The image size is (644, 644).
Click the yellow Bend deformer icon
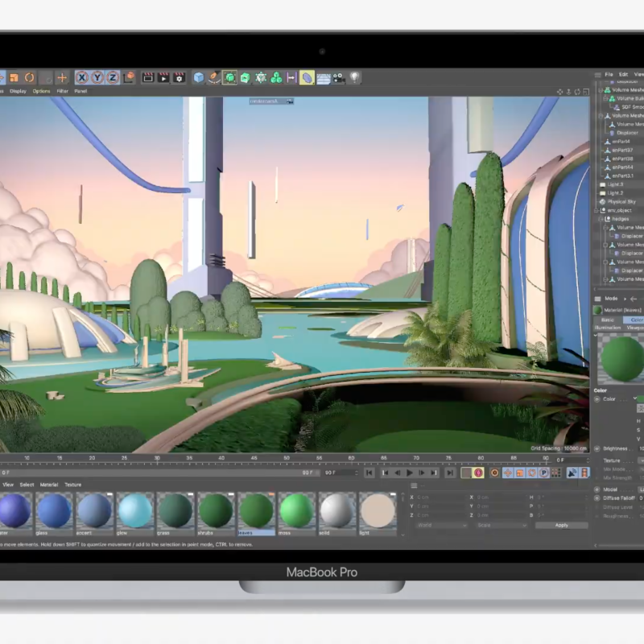307,77
